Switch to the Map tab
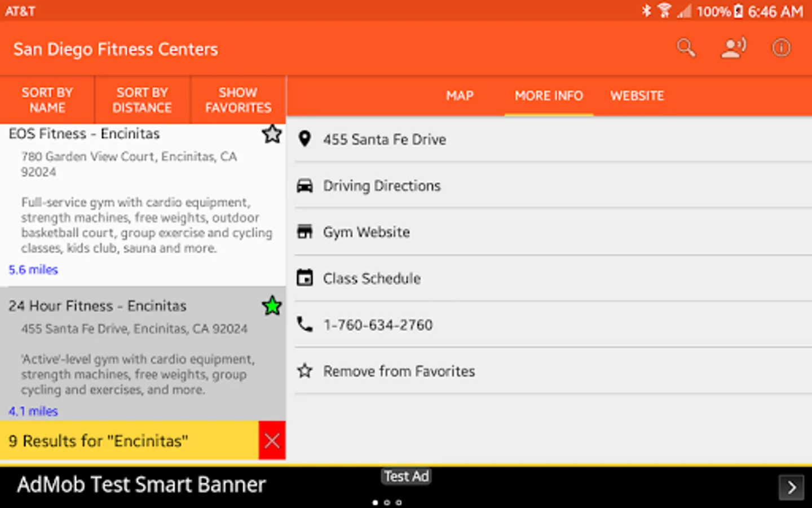 [x=460, y=96]
